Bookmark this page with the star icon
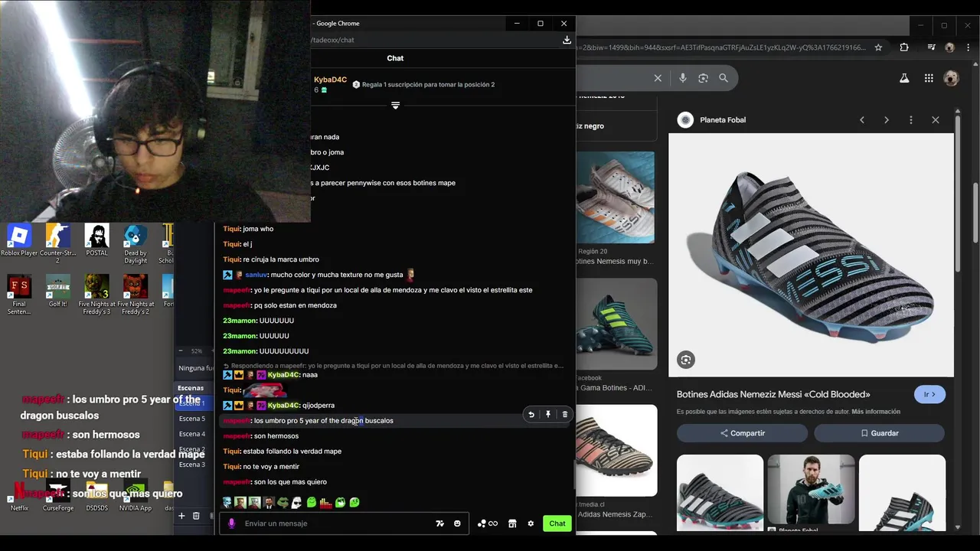The width and height of the screenshot is (980, 551). click(878, 47)
